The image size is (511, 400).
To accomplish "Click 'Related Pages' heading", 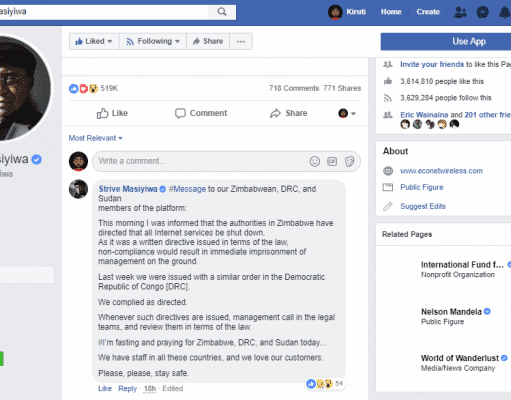I will (407, 234).
